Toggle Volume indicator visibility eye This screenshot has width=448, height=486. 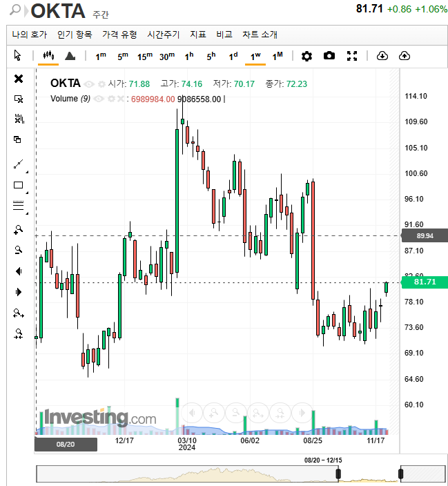(99, 99)
